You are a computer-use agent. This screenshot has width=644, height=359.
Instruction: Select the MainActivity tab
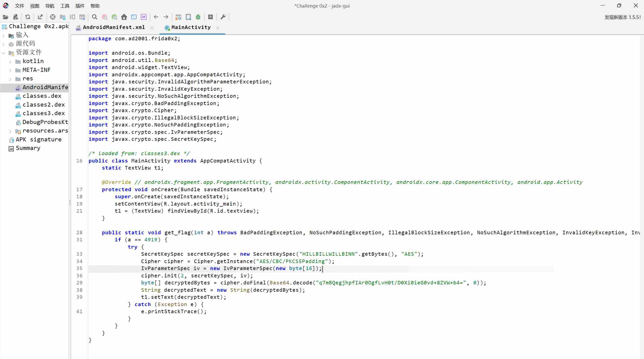pyautogui.click(x=191, y=27)
